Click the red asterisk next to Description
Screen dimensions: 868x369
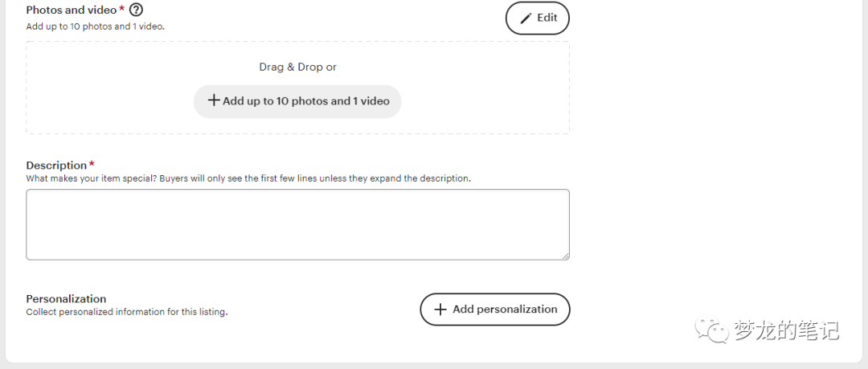click(x=92, y=165)
